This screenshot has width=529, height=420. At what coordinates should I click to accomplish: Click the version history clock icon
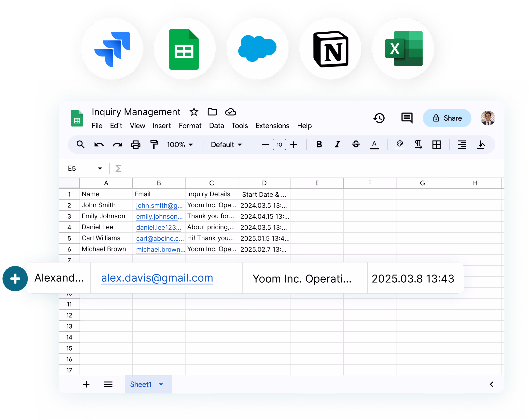379,118
